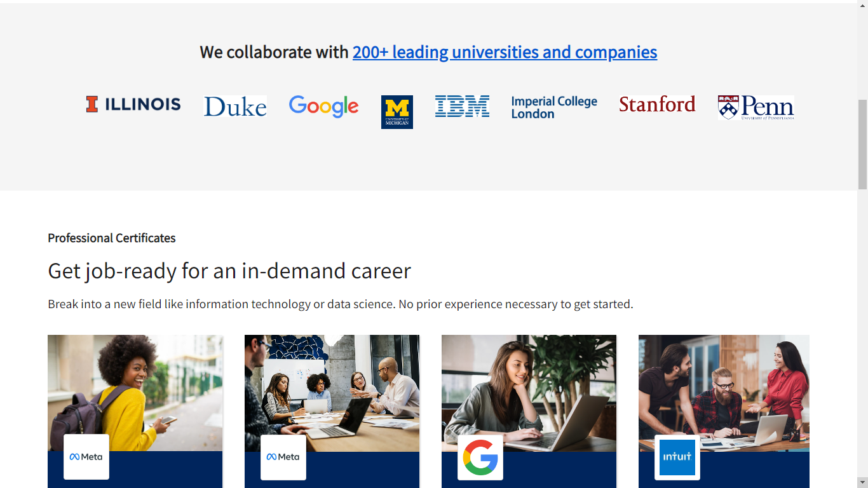This screenshot has height=488, width=868.
Task: Click the IBM partner logo
Action: [462, 105]
